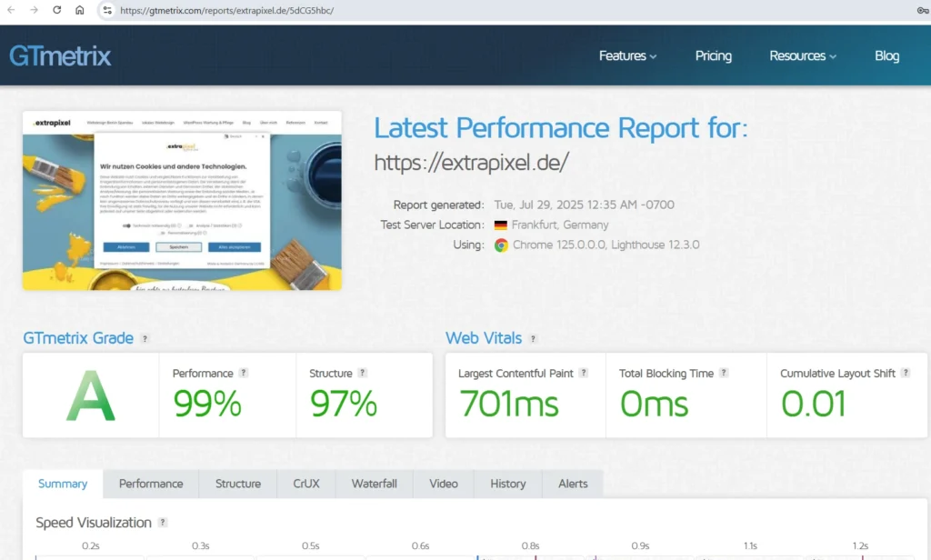This screenshot has width=931, height=560.
Task: Click the Structure score help icon
Action: click(362, 373)
